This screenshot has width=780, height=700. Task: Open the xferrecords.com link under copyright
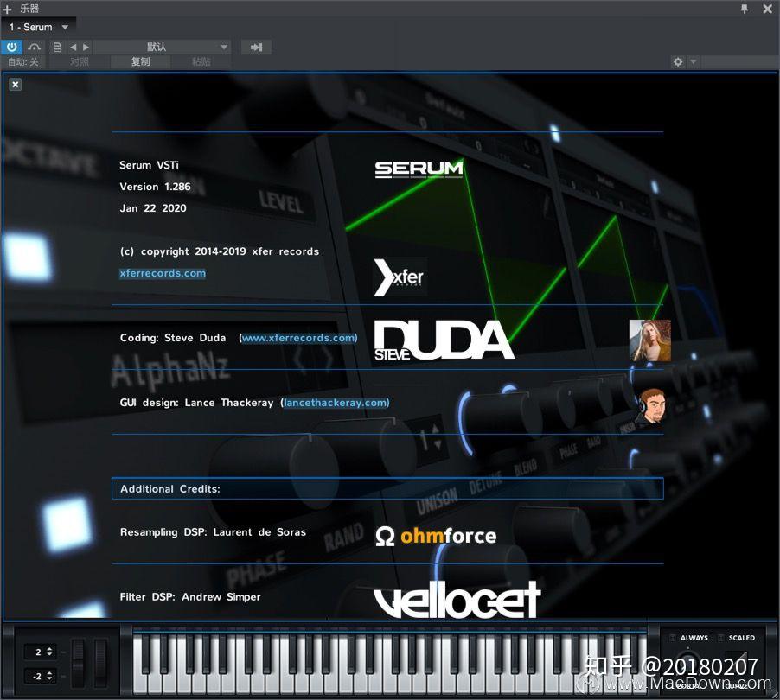tap(163, 273)
